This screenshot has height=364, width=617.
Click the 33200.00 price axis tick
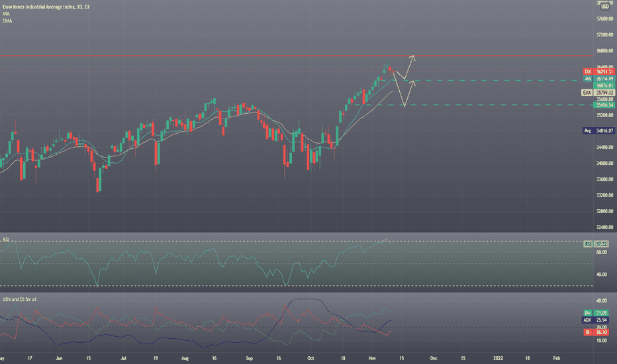(x=605, y=195)
